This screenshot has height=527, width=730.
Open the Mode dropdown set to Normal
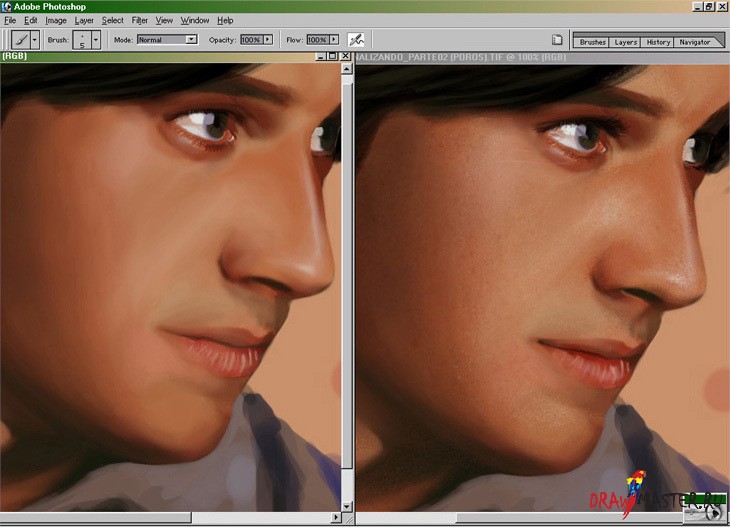tap(168, 40)
